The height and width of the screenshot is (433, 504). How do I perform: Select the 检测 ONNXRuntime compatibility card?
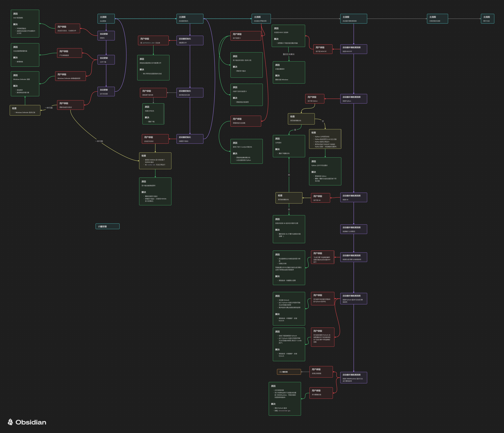[353, 378]
